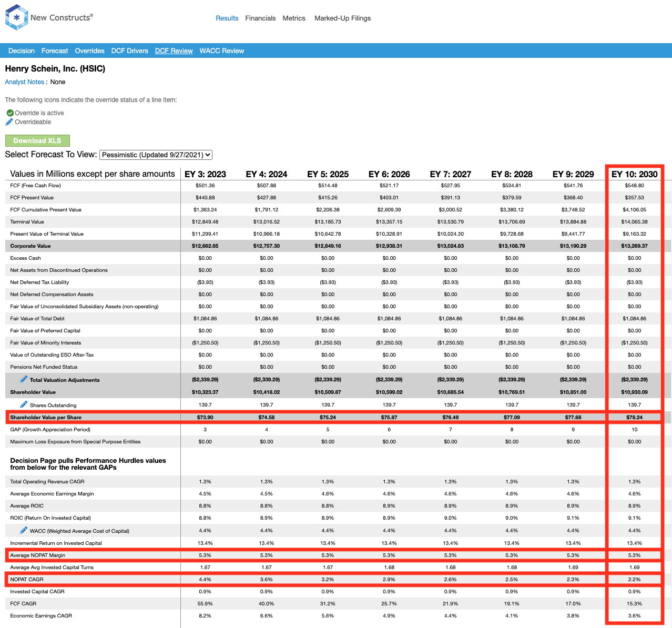The width and height of the screenshot is (672, 628).
Task: Open the Select Forecast To View dropdown
Action: [x=156, y=155]
